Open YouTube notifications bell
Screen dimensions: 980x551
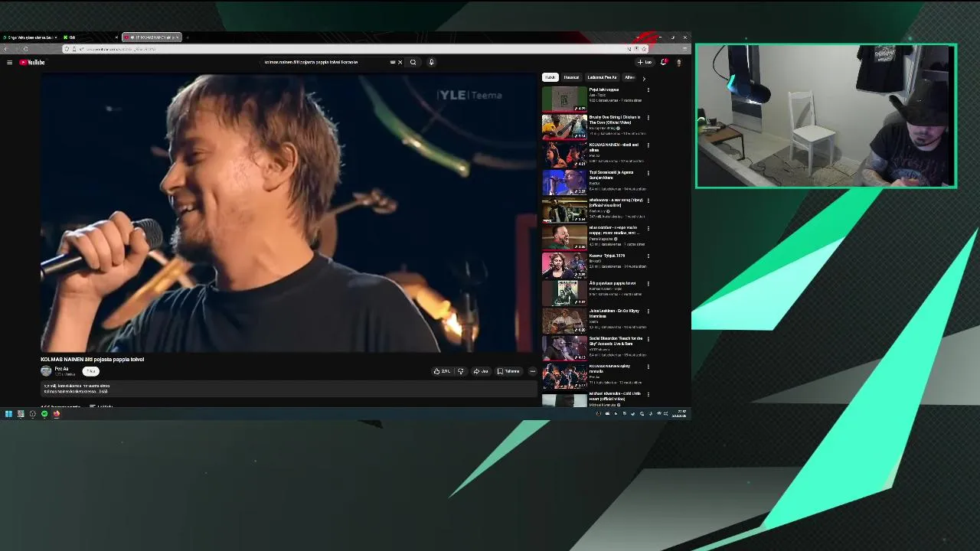(663, 62)
